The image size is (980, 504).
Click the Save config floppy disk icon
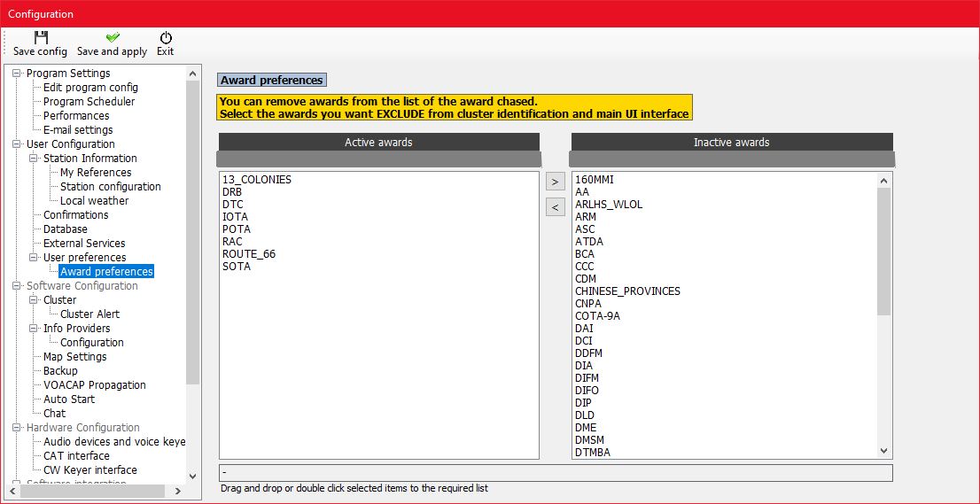[41, 37]
